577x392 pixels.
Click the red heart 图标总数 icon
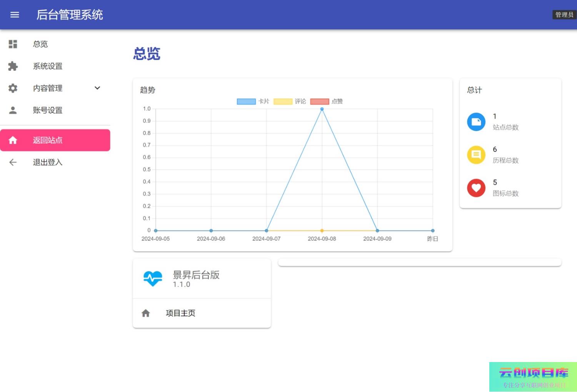pyautogui.click(x=476, y=188)
